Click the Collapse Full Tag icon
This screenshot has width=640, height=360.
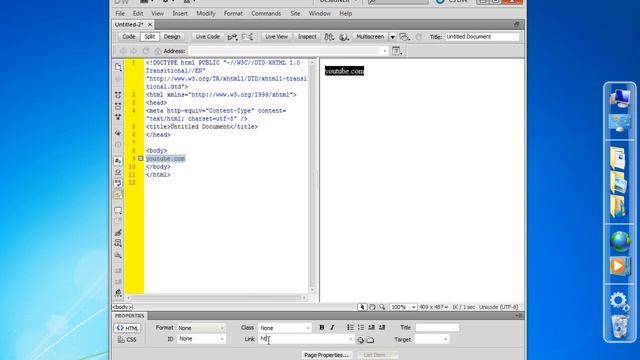pos(118,95)
